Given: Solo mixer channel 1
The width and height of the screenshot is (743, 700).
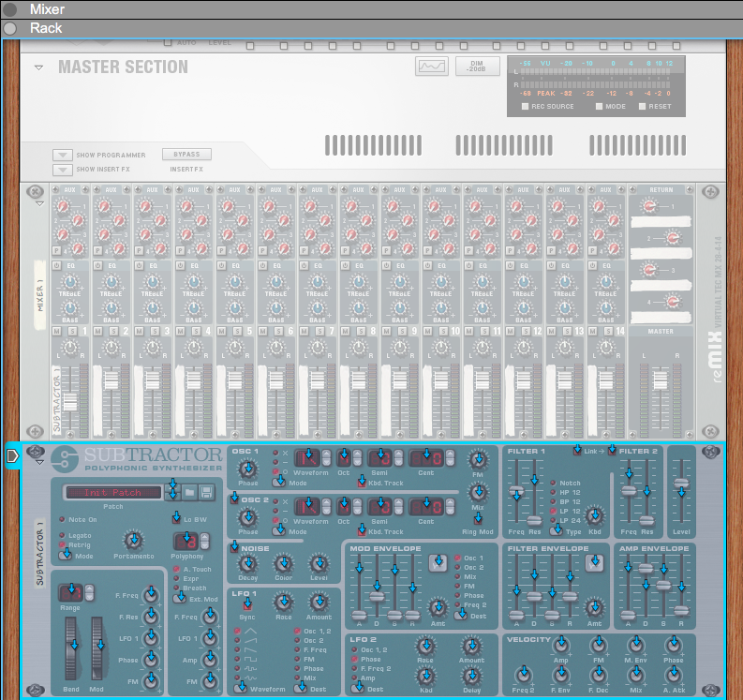Looking at the screenshot, I should click(x=72, y=331).
